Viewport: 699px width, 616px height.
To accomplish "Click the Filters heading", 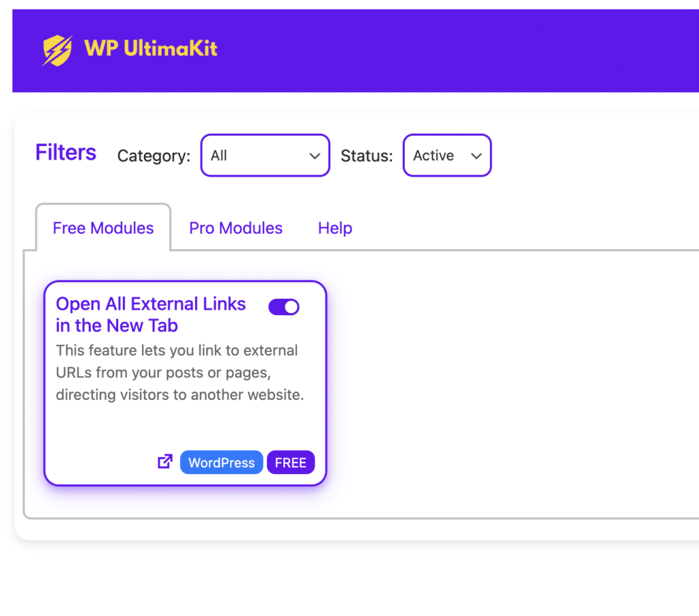I will point(66,153).
